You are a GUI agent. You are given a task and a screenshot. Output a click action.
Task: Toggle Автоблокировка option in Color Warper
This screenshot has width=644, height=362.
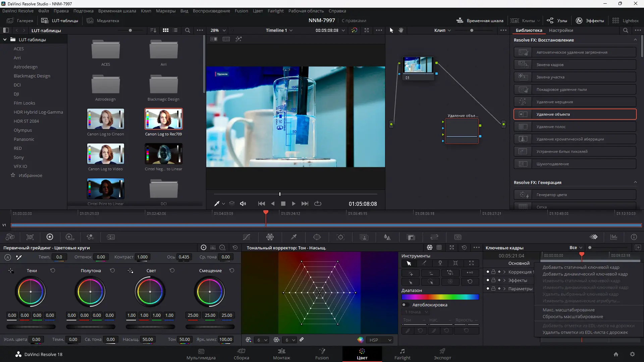click(405, 305)
